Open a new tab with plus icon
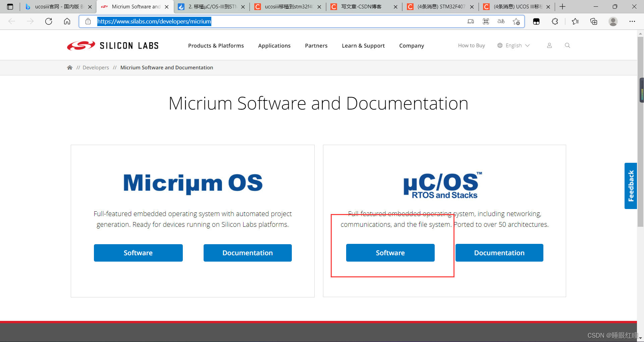The height and width of the screenshot is (342, 644). [x=562, y=7]
